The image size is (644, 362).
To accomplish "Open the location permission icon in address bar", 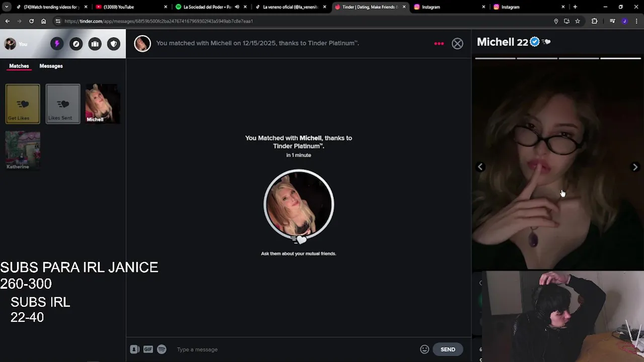I will pos(556,21).
